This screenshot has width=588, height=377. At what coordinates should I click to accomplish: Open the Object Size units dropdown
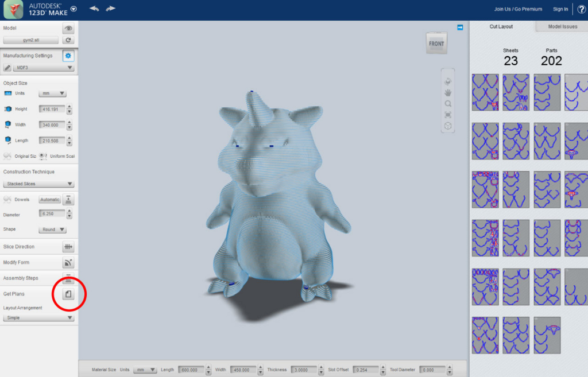(52, 94)
